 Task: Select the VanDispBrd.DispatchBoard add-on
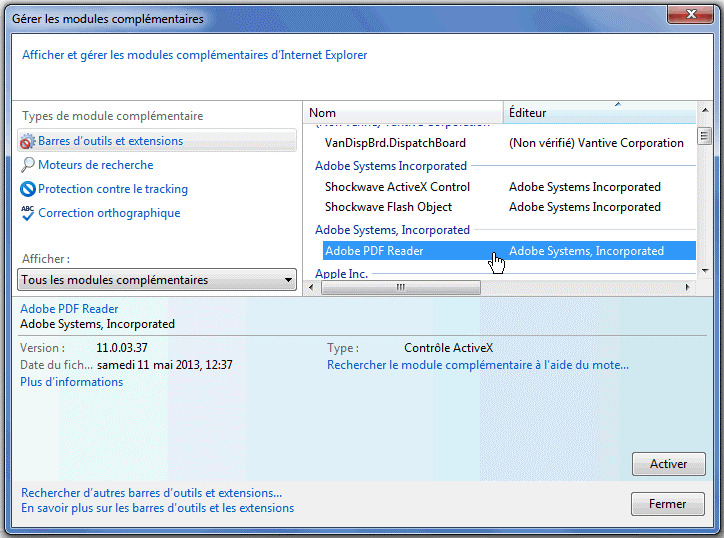click(395, 143)
